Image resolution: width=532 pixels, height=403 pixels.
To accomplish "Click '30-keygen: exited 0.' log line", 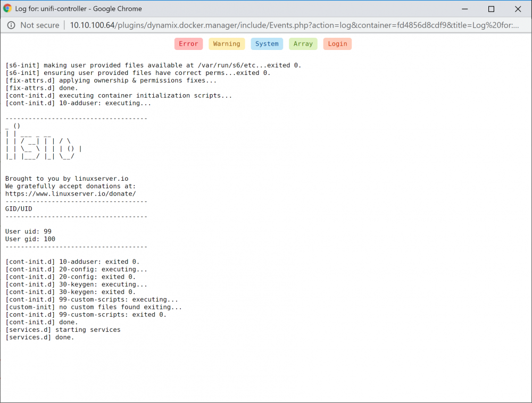I will coord(70,292).
